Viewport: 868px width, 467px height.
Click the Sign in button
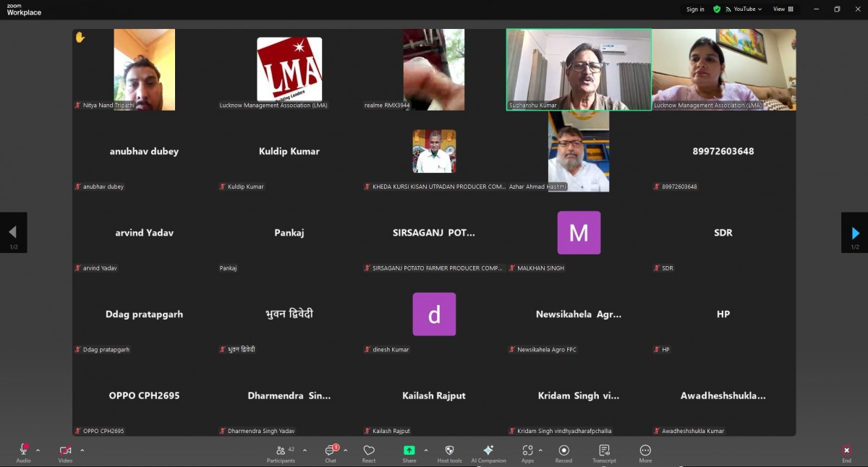pyautogui.click(x=695, y=9)
